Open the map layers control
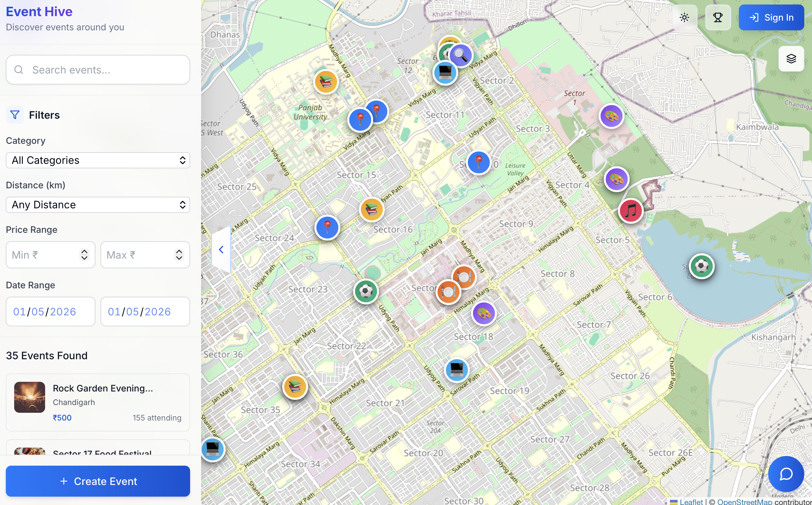 tap(791, 59)
